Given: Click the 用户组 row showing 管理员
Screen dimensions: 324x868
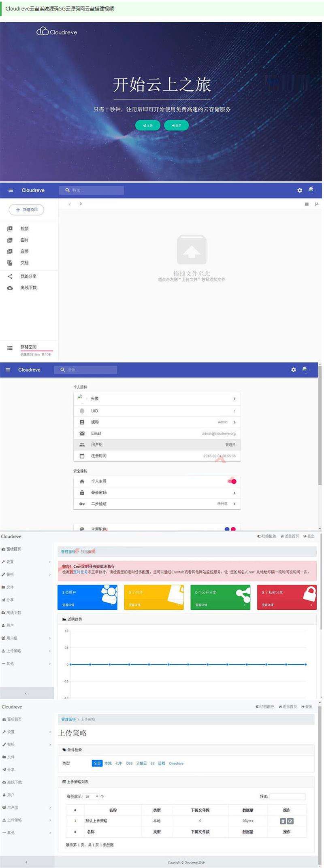Looking at the screenshot, I should 157,445.
